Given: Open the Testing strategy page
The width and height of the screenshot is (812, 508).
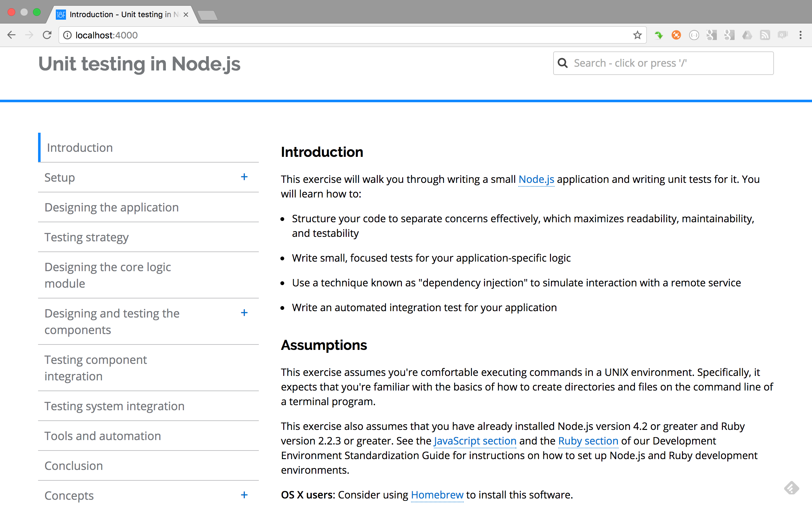Looking at the screenshot, I should [87, 237].
